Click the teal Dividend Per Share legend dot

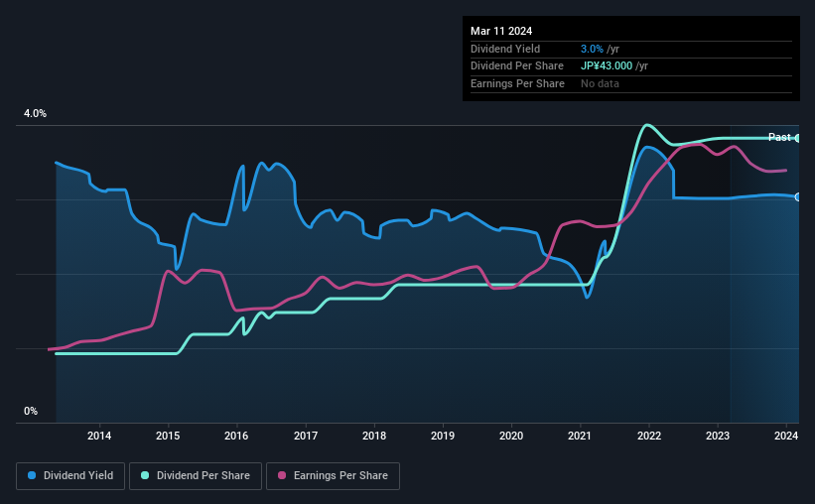tap(145, 475)
